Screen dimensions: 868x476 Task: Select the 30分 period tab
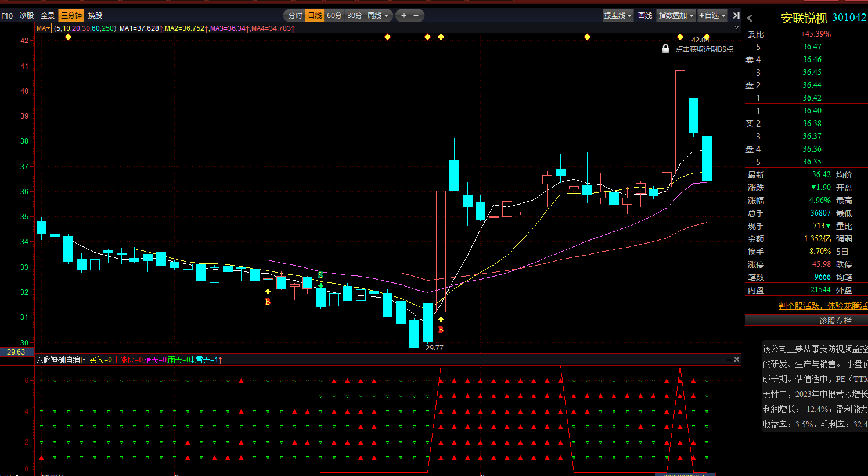[x=355, y=16]
